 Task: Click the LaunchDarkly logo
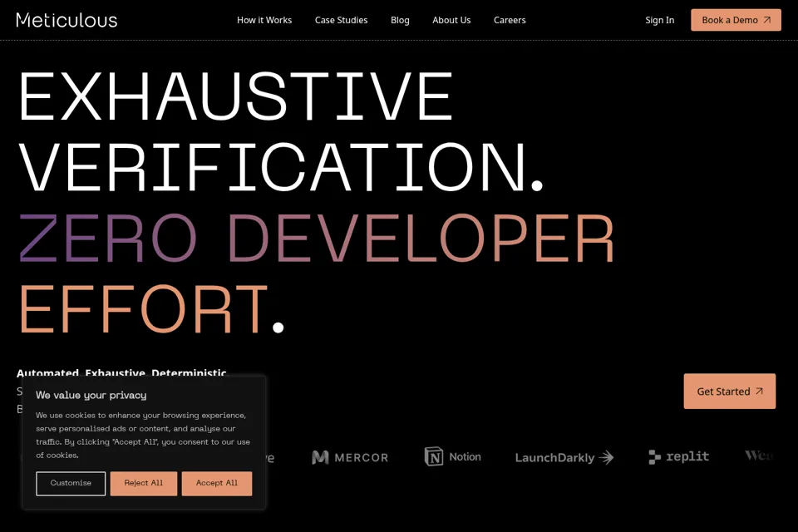point(564,458)
